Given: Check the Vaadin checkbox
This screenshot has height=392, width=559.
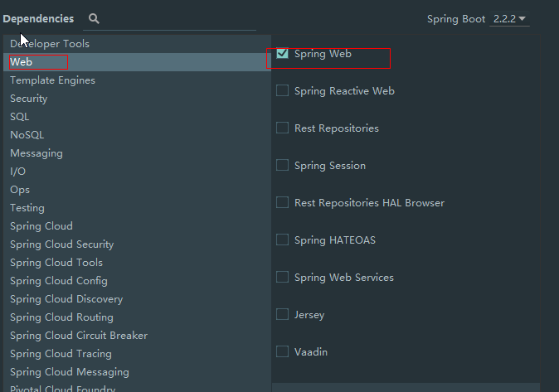Looking at the screenshot, I should point(282,351).
